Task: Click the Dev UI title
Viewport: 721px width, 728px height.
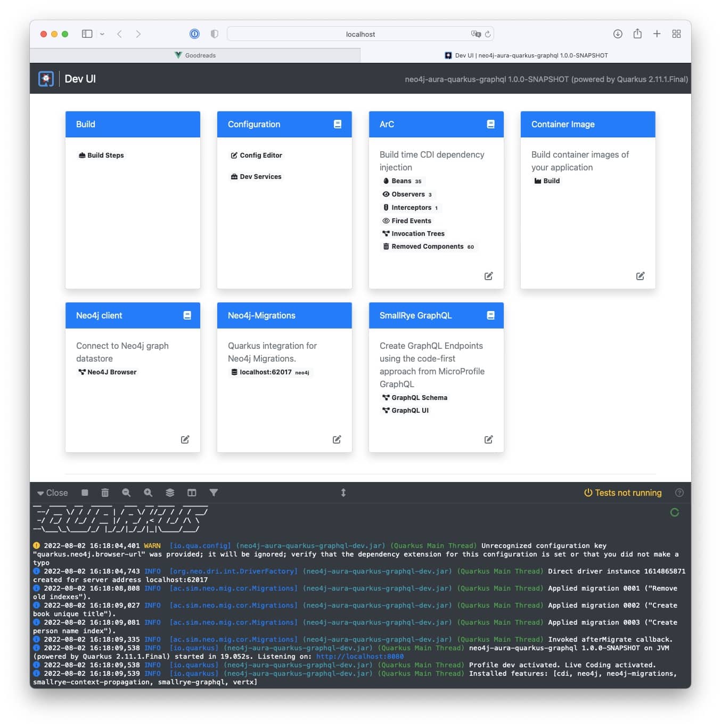Action: [80, 79]
